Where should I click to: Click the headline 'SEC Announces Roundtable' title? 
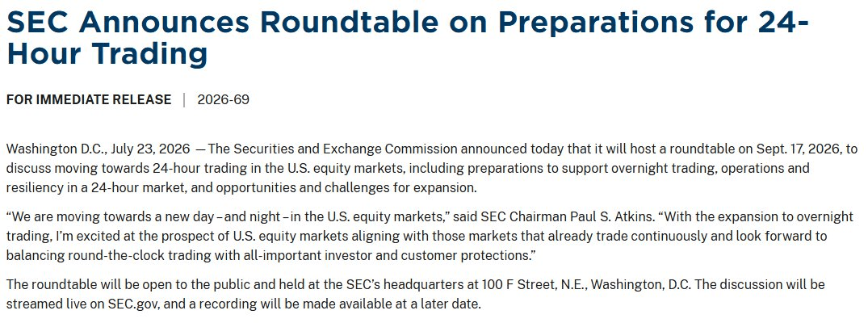[408, 38]
